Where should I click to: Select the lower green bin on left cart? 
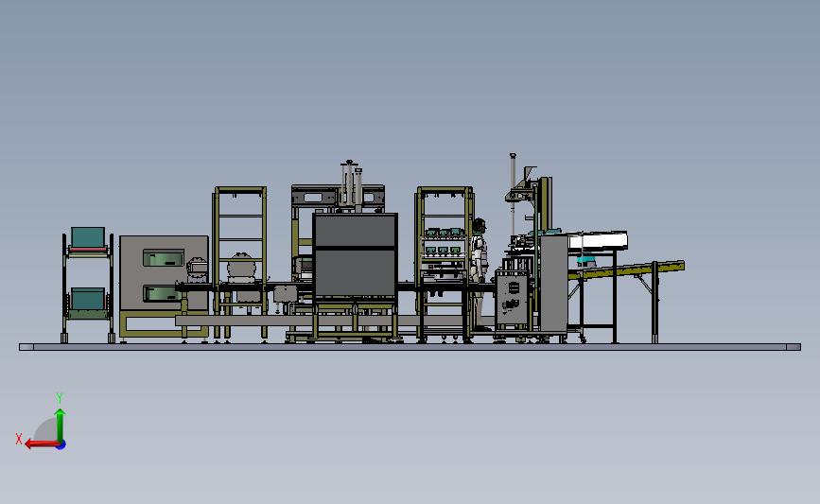(x=88, y=299)
